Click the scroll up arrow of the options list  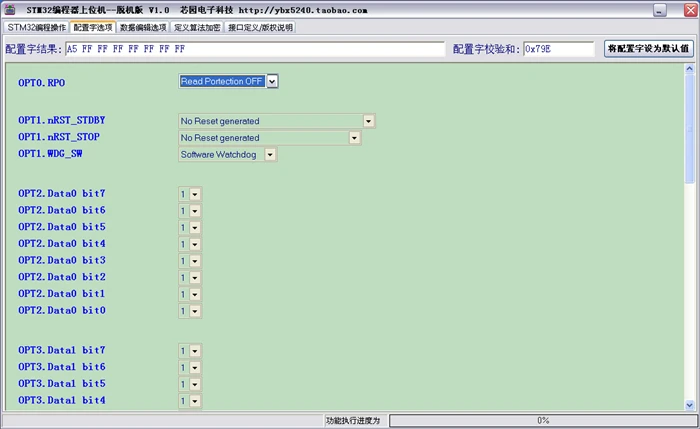(x=690, y=73)
